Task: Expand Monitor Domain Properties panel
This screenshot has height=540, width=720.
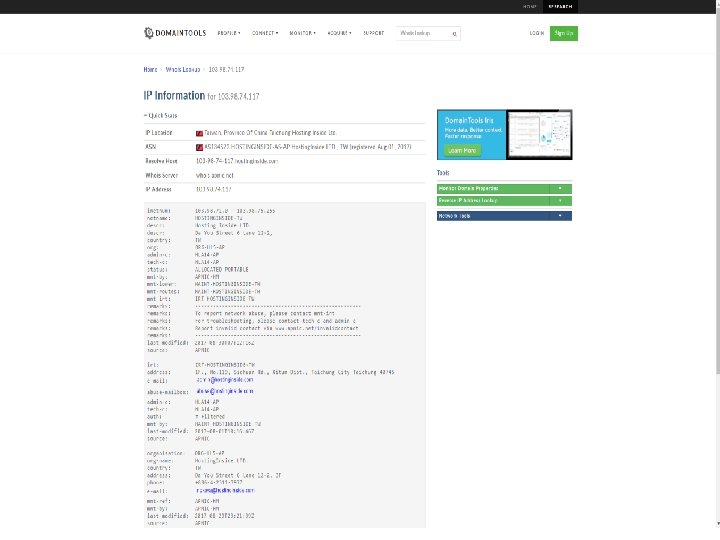Action: 504,189
